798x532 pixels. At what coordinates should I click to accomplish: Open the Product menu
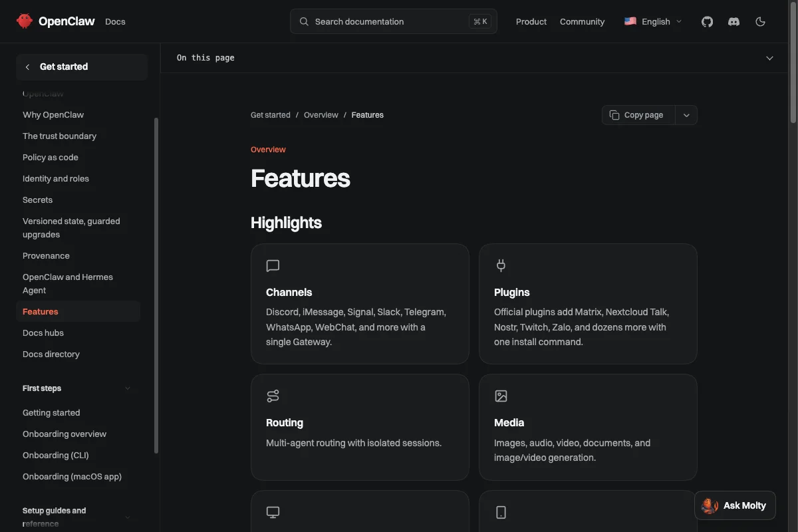[531, 21]
